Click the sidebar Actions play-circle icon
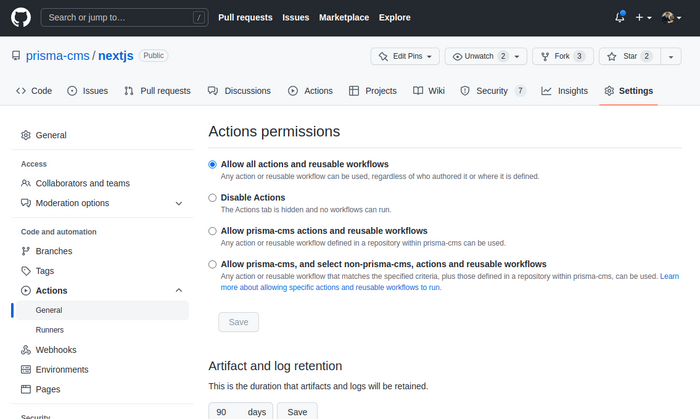Screen dimensions: 700x419 (x=26, y=290)
